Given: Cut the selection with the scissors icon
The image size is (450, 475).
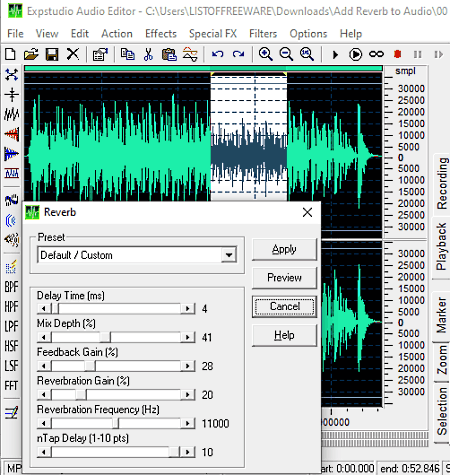Looking at the screenshot, I should pyautogui.click(x=148, y=54).
